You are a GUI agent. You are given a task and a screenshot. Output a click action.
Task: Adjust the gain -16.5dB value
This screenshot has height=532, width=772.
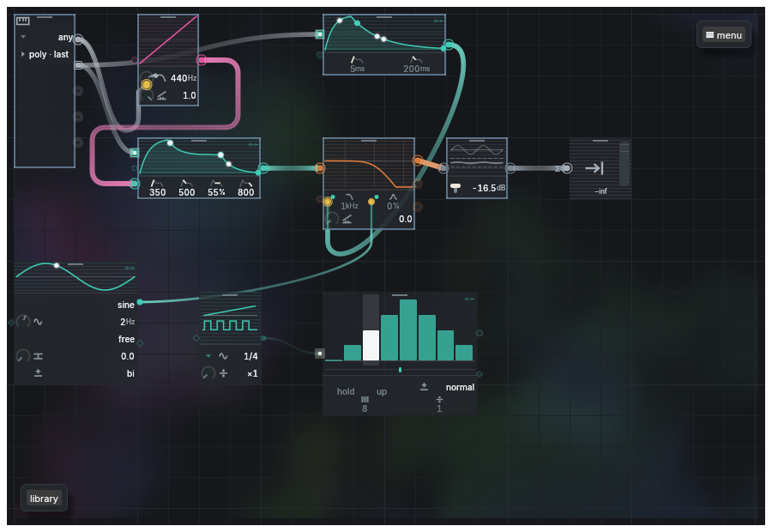[488, 188]
